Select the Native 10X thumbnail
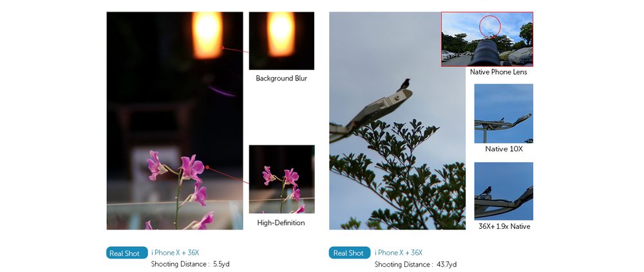 click(504, 113)
